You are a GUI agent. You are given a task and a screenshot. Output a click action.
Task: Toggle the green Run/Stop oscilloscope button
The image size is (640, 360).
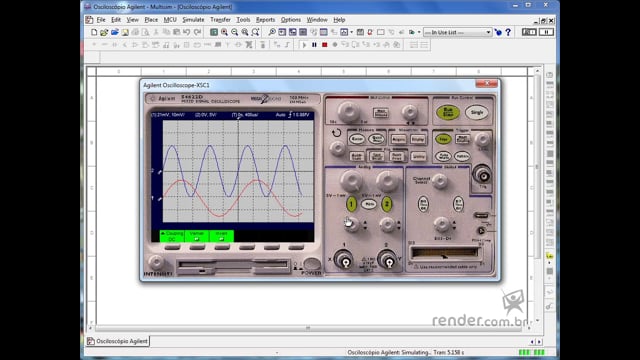pyautogui.click(x=448, y=112)
